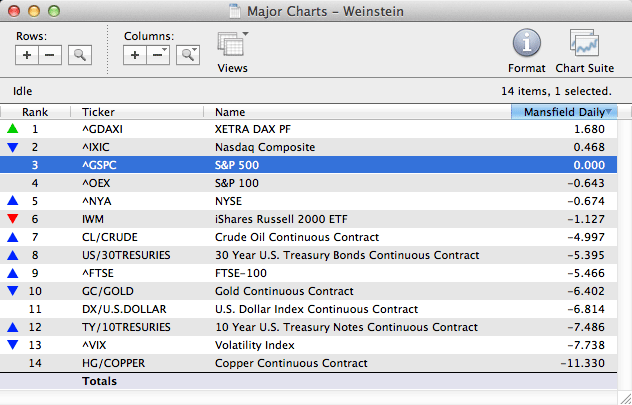Click the remove row minus button
632x405 pixels.
tap(50, 55)
